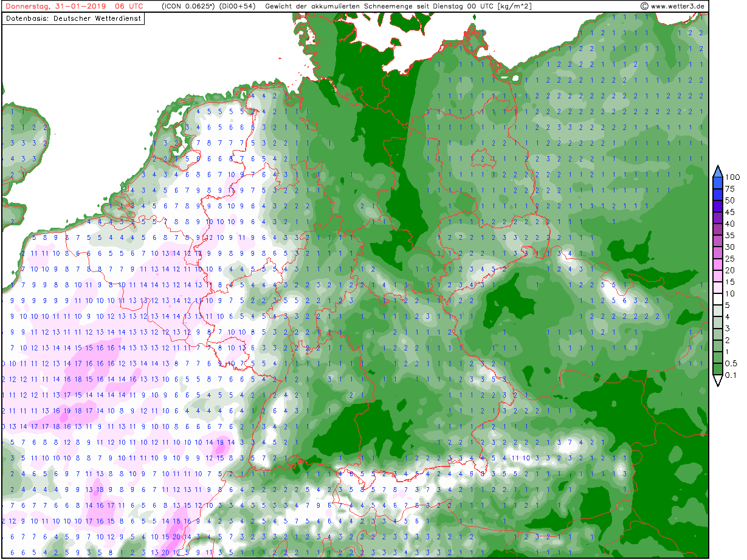Pick legend color band between 25 and 30

(718, 253)
